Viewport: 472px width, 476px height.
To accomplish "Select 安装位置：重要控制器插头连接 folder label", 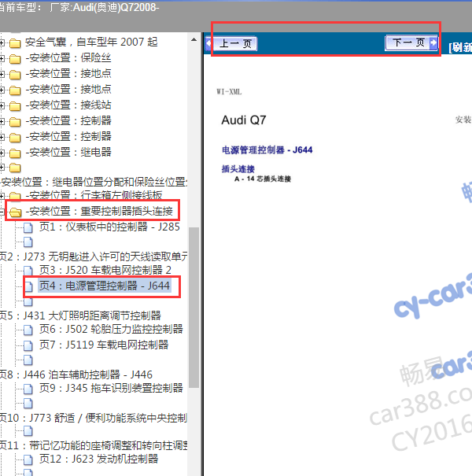I will pos(99,211).
